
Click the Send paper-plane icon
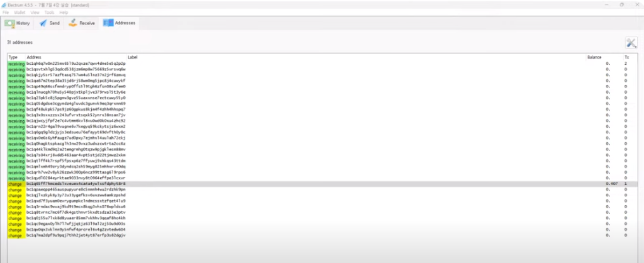tap(43, 23)
